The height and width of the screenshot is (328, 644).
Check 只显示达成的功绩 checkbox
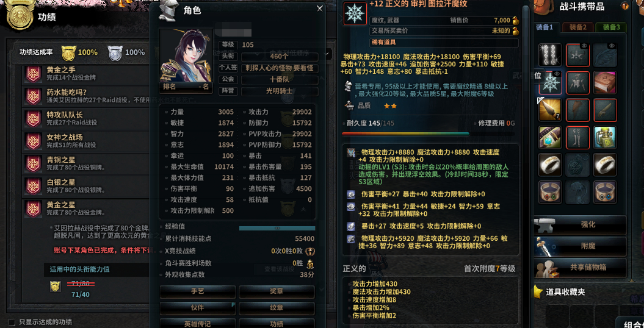pos(12,323)
